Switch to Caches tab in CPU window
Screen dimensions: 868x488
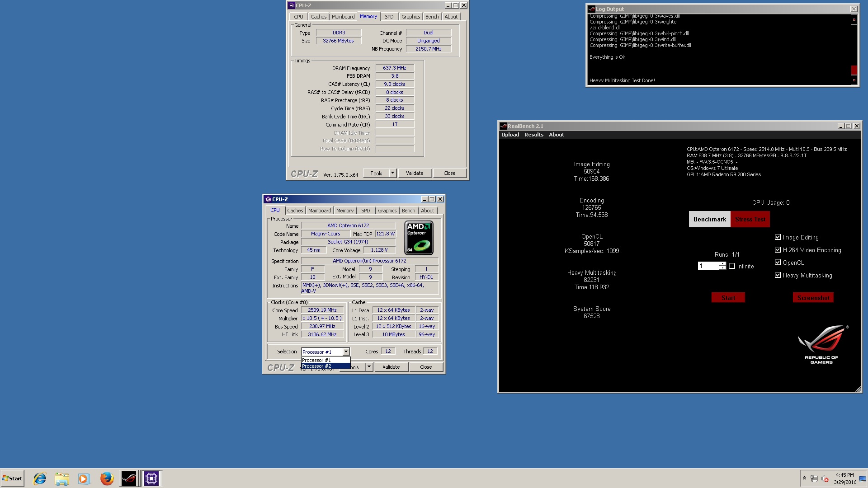click(295, 211)
